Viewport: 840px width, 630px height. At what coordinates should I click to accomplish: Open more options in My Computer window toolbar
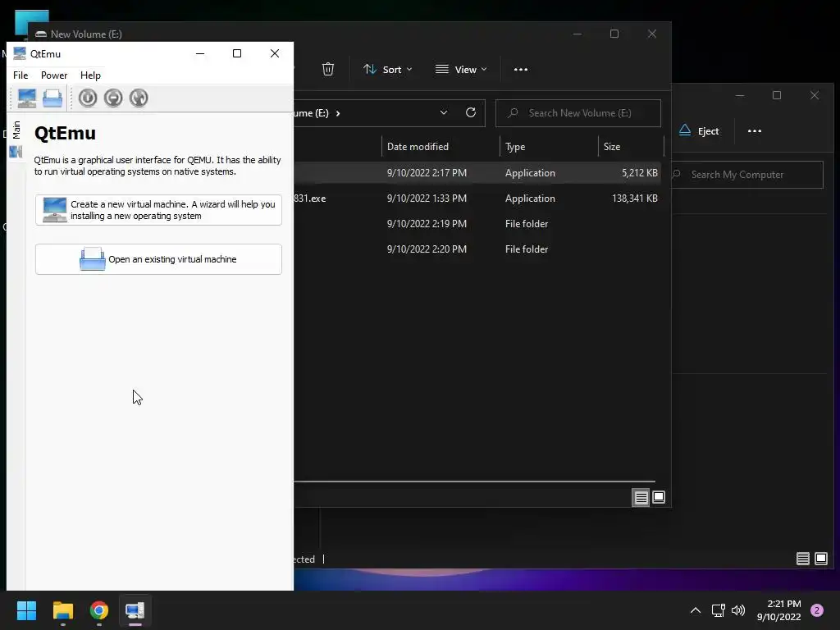[755, 131]
